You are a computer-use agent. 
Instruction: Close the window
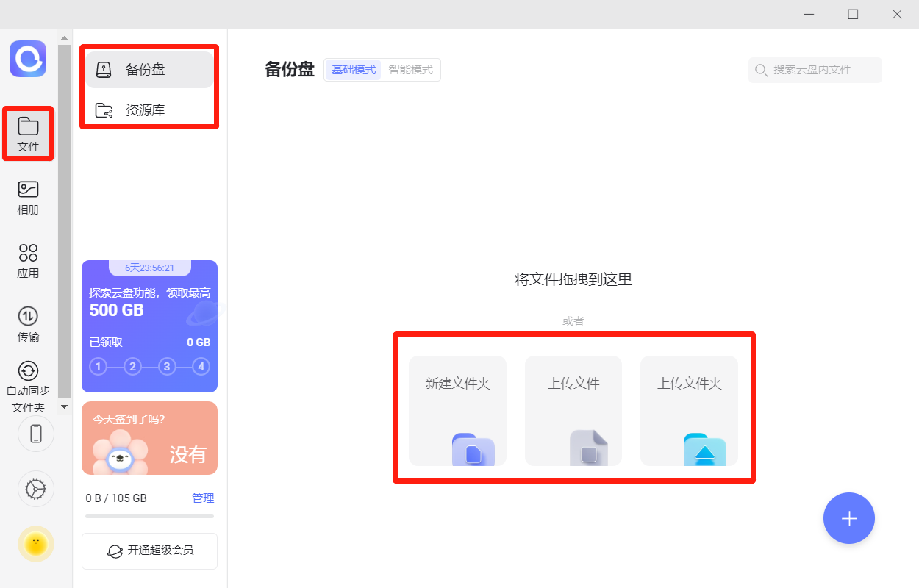[x=897, y=14]
